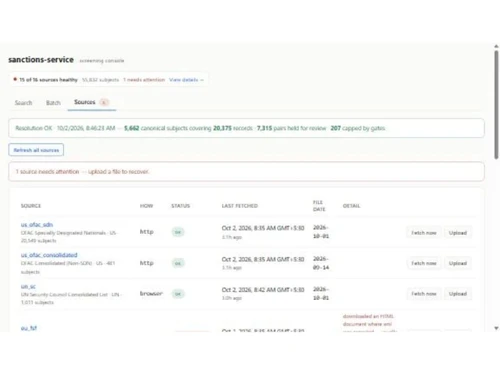Click the '207' capped by gates count

(x=336, y=128)
